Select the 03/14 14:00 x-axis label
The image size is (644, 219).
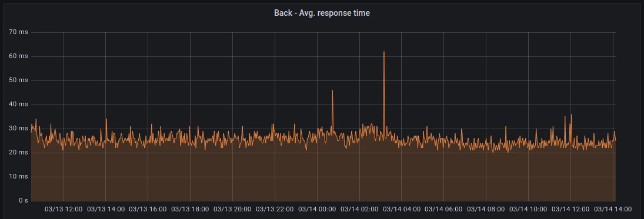coord(613,209)
